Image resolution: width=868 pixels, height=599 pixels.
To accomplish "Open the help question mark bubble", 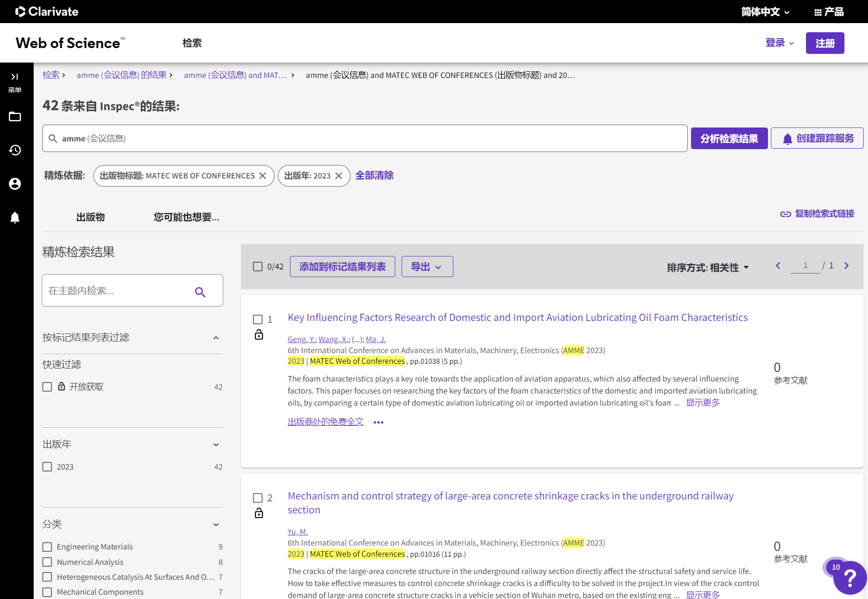I will pos(850,578).
